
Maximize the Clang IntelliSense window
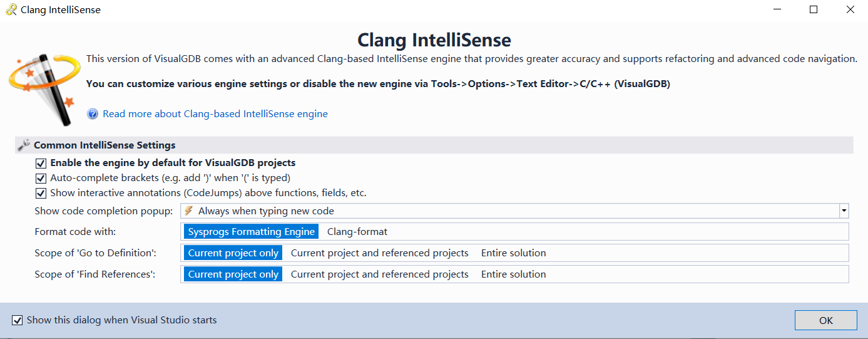[x=814, y=9]
